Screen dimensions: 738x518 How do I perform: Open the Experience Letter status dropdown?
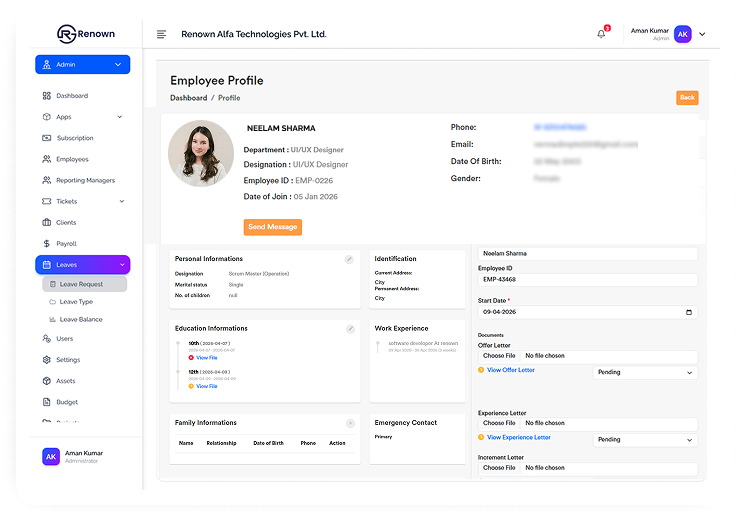pyautogui.click(x=645, y=440)
